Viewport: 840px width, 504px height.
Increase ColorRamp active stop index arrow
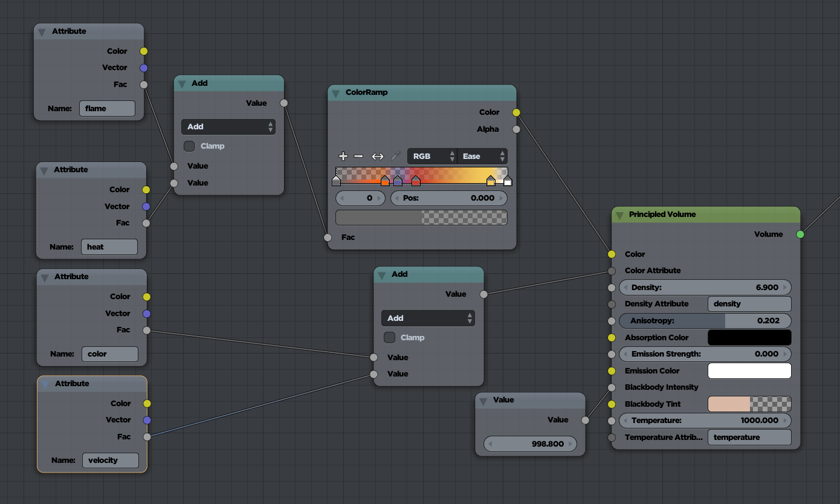pyautogui.click(x=380, y=198)
